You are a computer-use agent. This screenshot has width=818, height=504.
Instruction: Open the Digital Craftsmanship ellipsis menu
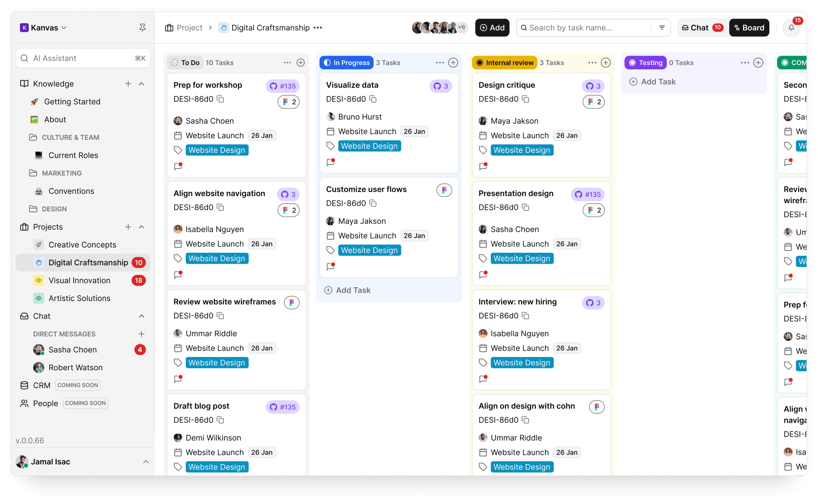coord(317,27)
